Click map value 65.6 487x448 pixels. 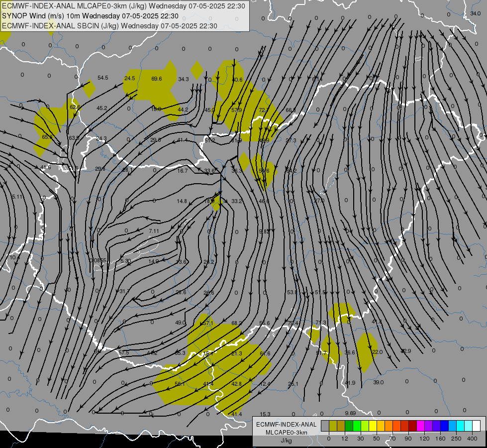(47, 137)
